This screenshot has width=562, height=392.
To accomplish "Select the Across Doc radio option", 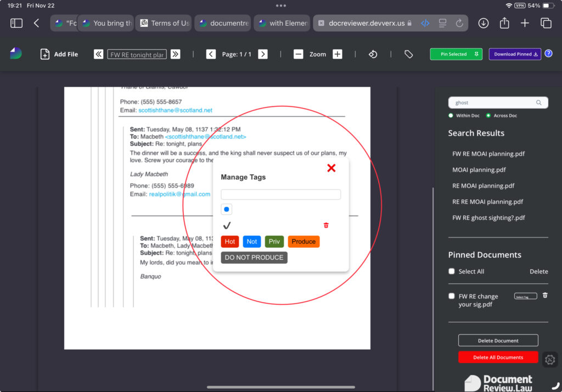I will (488, 116).
